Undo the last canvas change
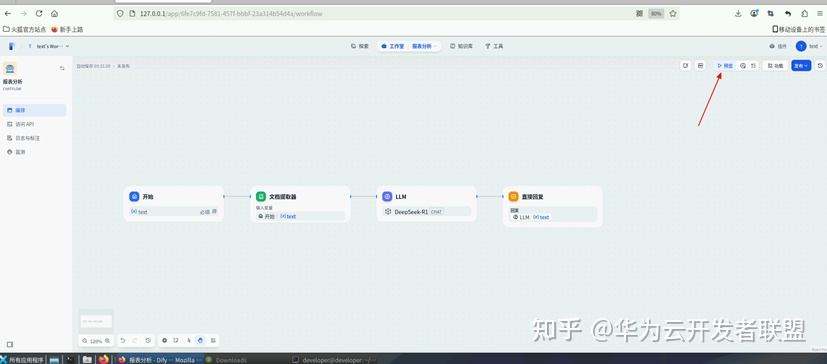Screen dimensions: 827x364 click(x=122, y=341)
